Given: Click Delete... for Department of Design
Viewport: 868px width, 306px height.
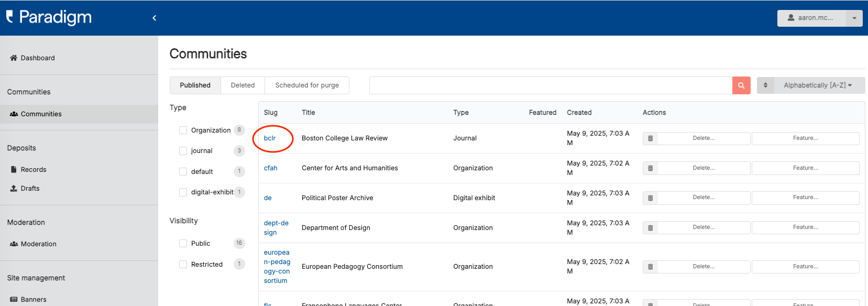Looking at the screenshot, I should (x=704, y=227).
